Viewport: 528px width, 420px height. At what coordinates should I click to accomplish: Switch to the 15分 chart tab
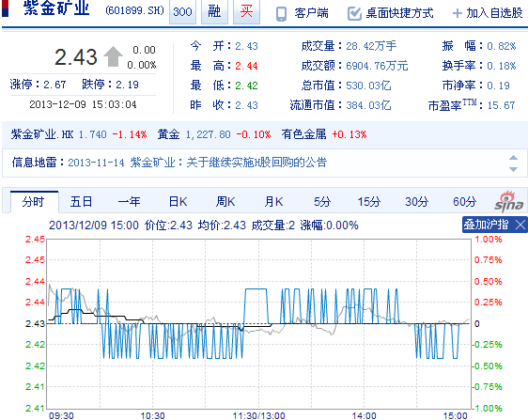click(x=369, y=202)
